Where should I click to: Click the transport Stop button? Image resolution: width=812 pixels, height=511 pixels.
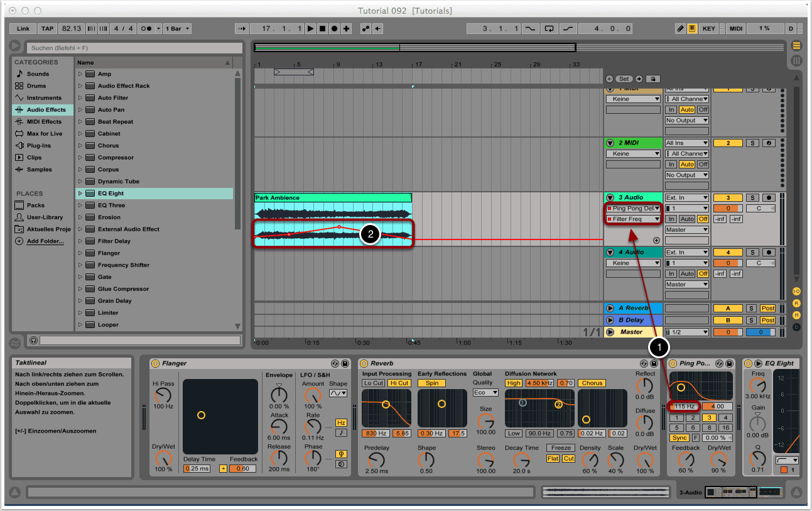(322, 29)
